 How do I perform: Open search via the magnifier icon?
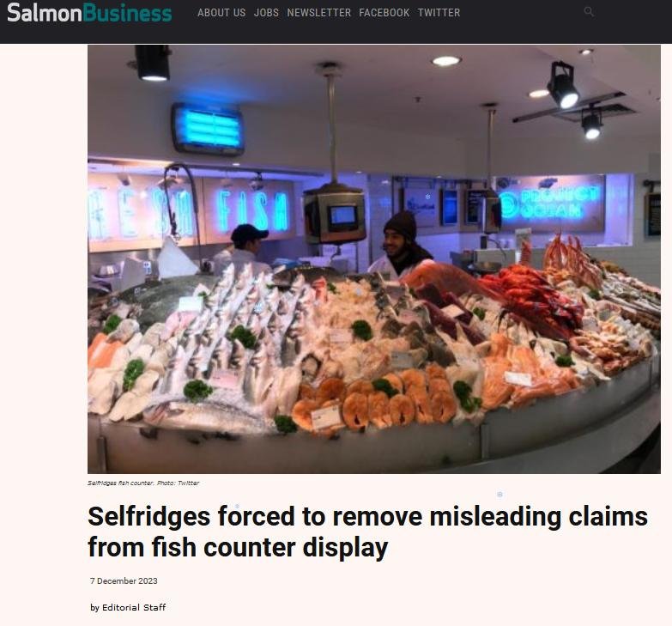tap(589, 12)
